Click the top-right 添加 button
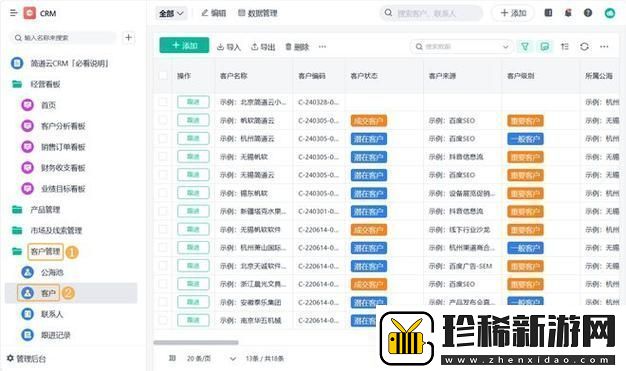The image size is (626, 371). [513, 13]
